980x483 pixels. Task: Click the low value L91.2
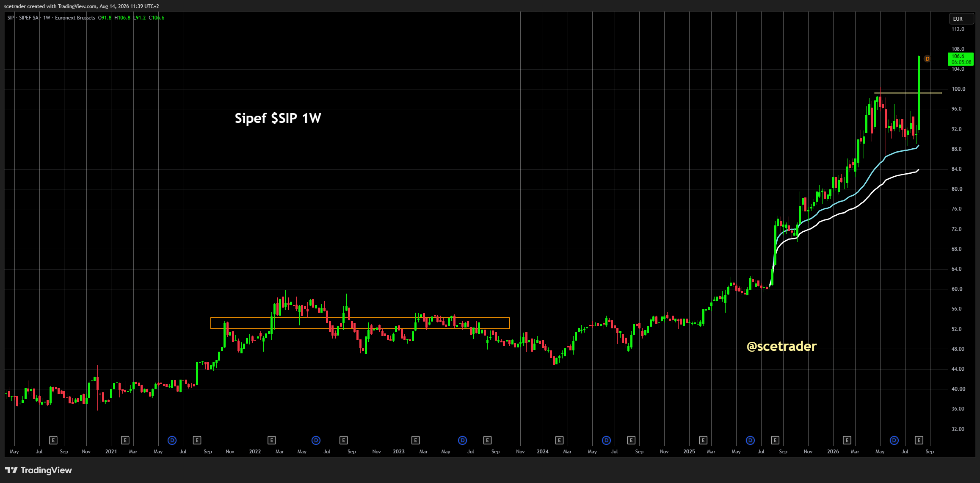(x=140, y=18)
